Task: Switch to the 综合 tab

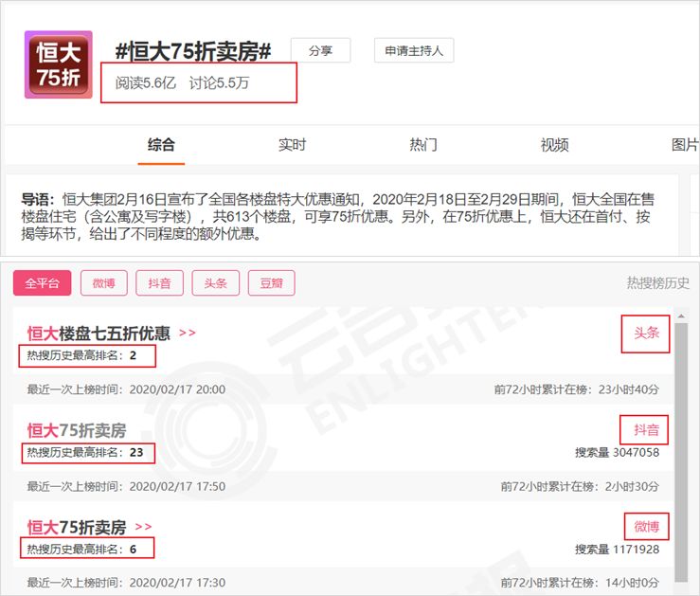Action: pyautogui.click(x=161, y=145)
